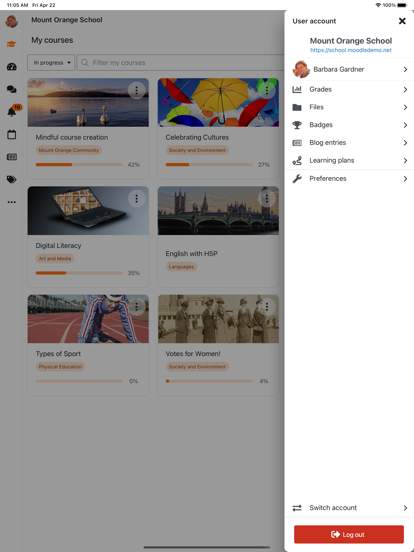Open the Learning plans route icon
The width and height of the screenshot is (414, 552).
click(x=297, y=161)
